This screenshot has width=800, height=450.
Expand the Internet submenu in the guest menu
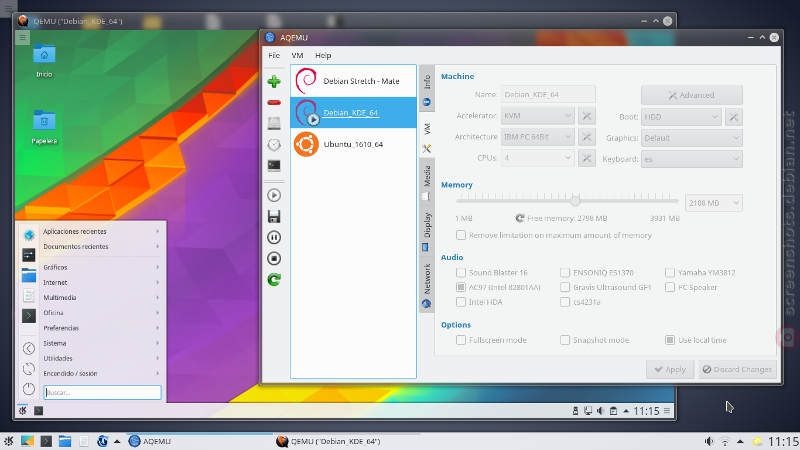pos(101,283)
